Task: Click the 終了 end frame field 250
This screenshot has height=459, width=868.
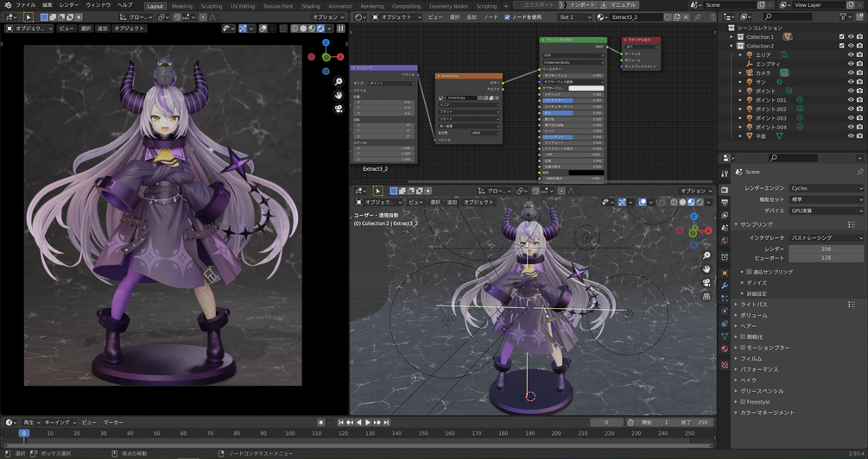Action: pyautogui.click(x=694, y=423)
